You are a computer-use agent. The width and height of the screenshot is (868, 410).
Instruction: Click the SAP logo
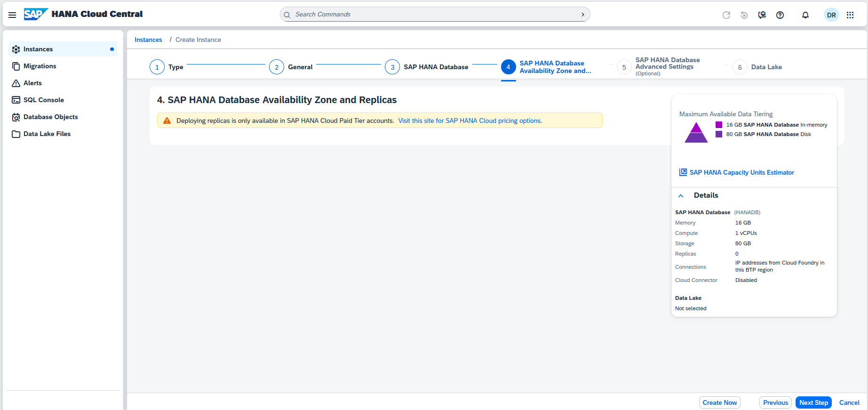point(36,14)
